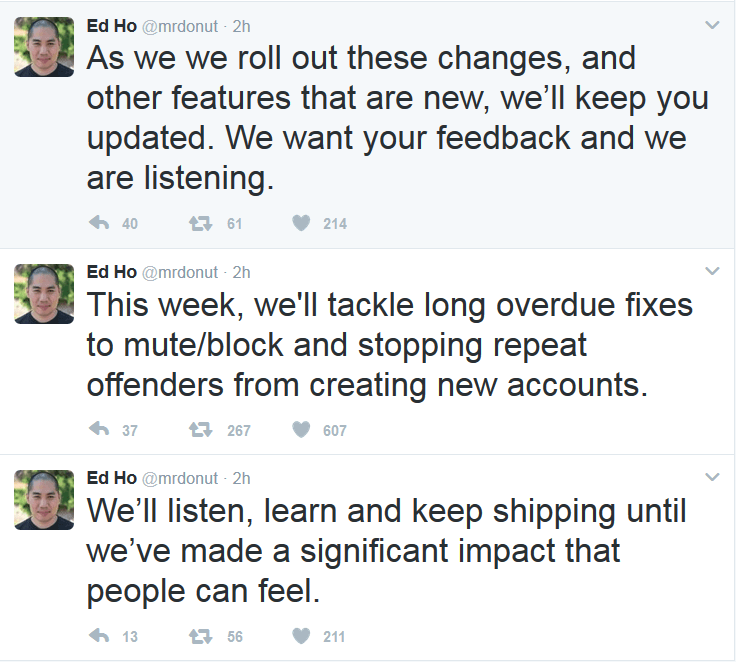The width and height of the screenshot is (736, 662).
Task: Reply to the 'we are listening' tweet
Action: point(99,224)
